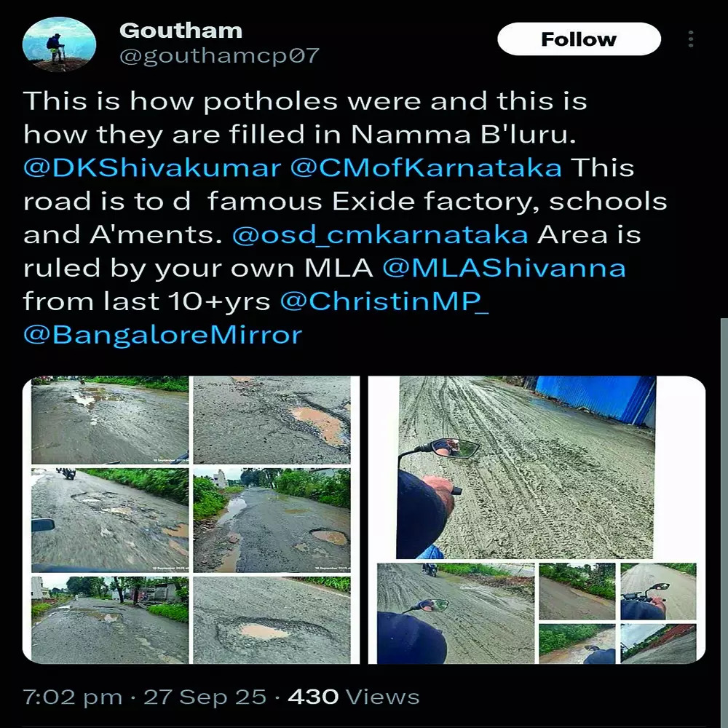The image size is (728, 728).
Task: Select the closeup pothole photo at bottom center
Action: point(272,620)
